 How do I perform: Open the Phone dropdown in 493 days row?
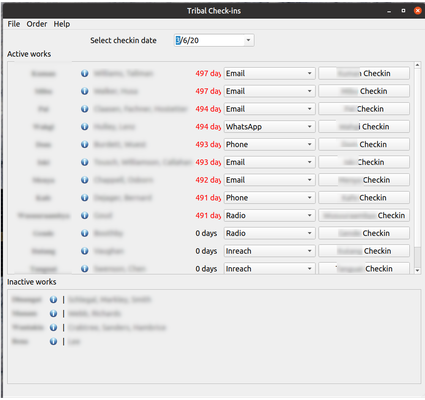(x=269, y=144)
